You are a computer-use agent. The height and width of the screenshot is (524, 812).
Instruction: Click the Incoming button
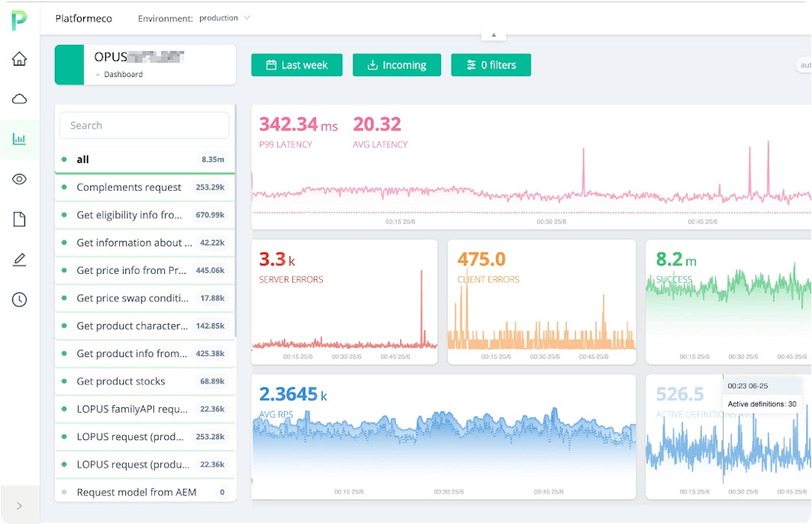[x=396, y=65]
